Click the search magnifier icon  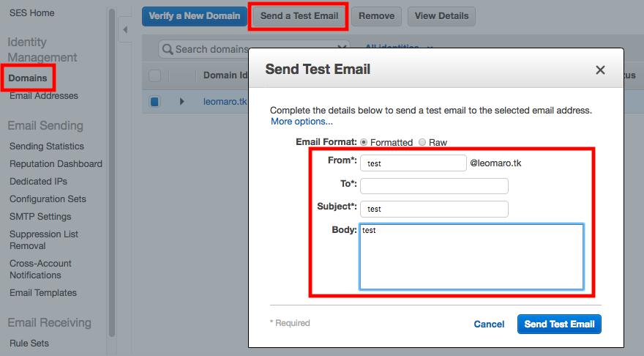pos(168,49)
